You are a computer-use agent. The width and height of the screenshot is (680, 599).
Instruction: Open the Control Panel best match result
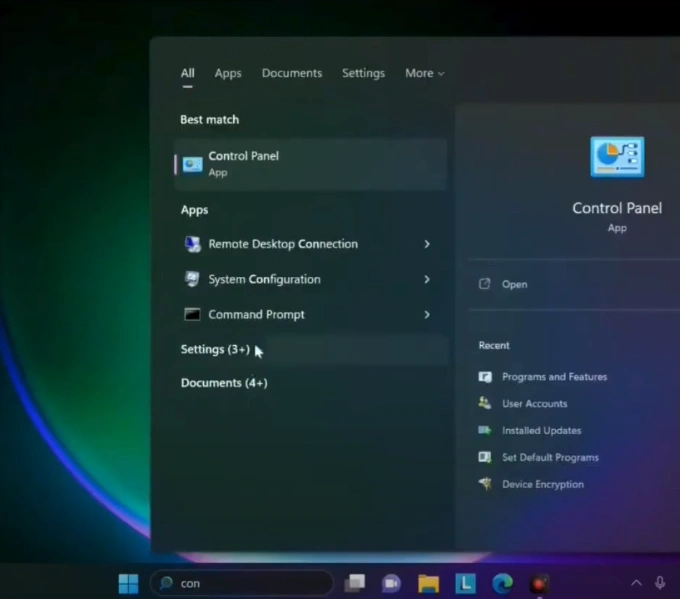click(311, 164)
